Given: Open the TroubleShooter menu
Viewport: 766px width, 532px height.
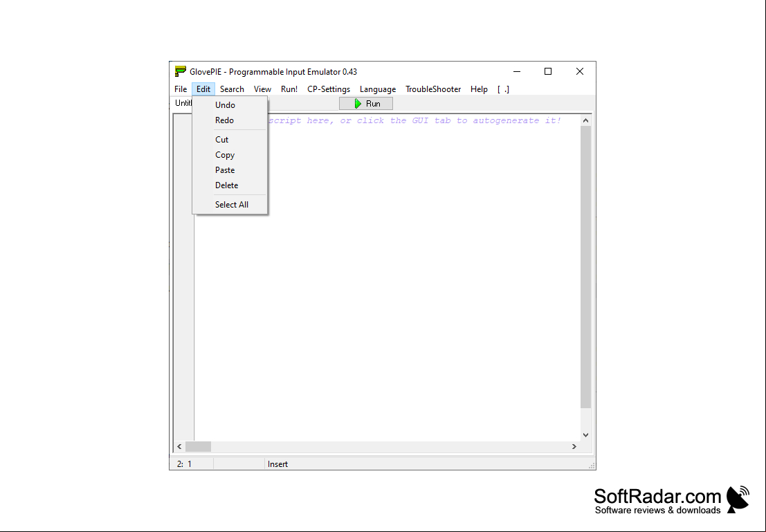Looking at the screenshot, I should click(433, 89).
